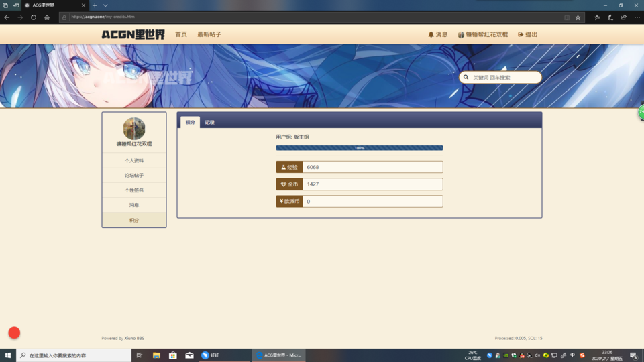Click 退出 to log out
Image resolution: width=644 pixels, height=362 pixels.
point(527,34)
